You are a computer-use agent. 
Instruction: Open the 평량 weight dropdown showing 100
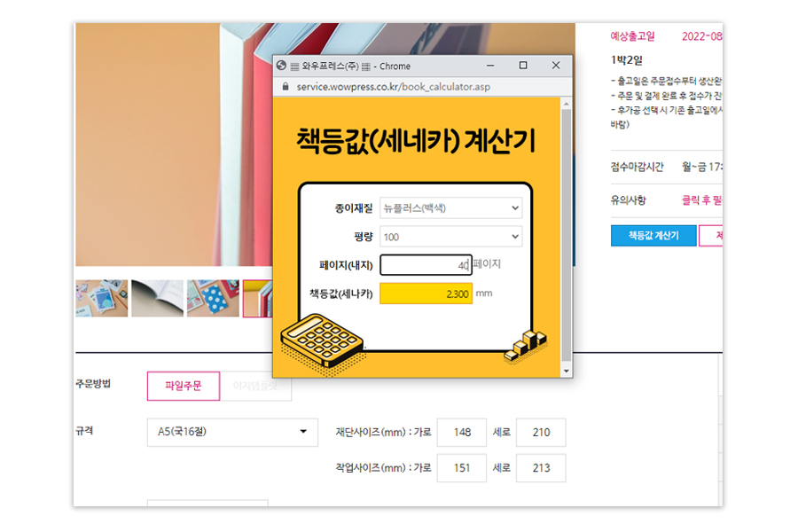click(x=451, y=237)
